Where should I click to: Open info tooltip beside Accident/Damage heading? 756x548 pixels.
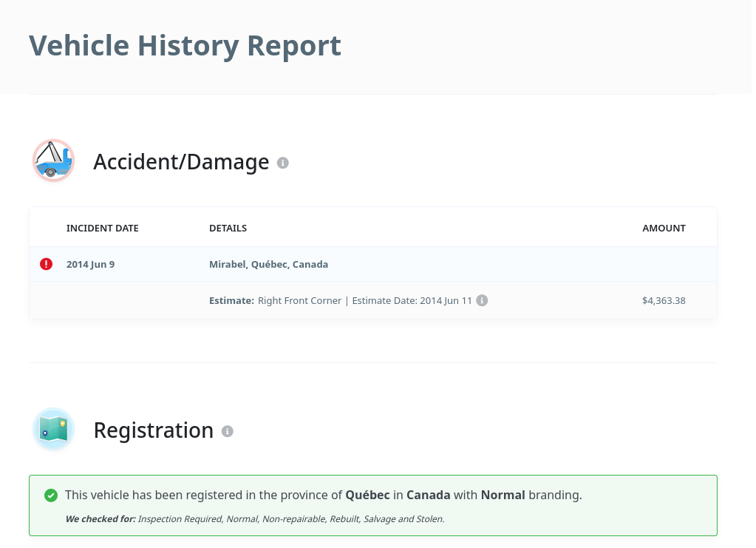coord(282,163)
